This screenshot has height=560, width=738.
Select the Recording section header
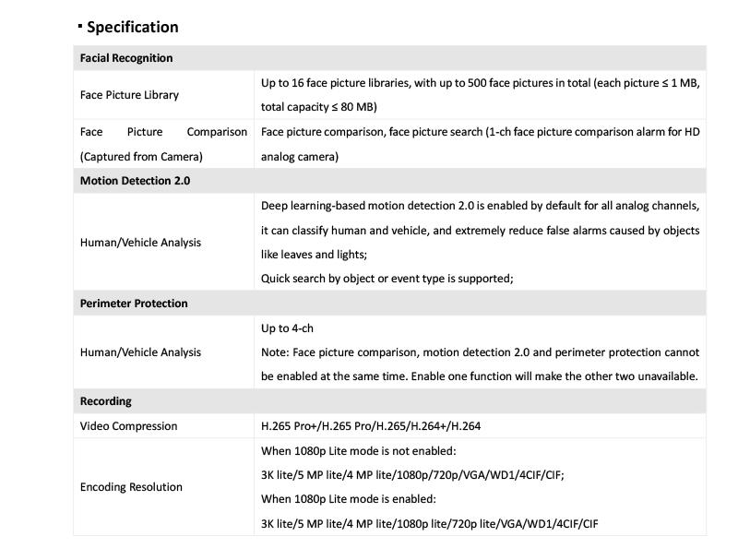click(x=106, y=401)
